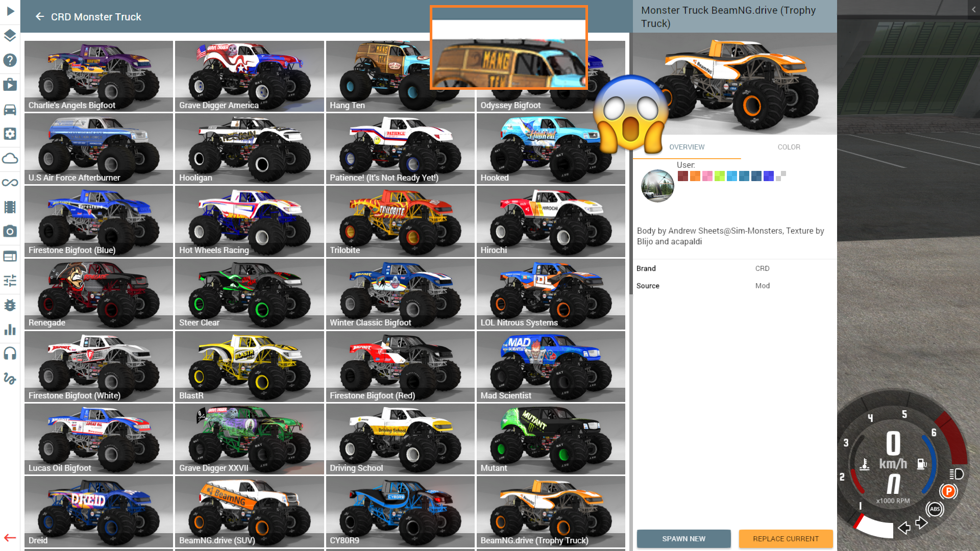Click the right turn signal arrow

[x=921, y=523]
